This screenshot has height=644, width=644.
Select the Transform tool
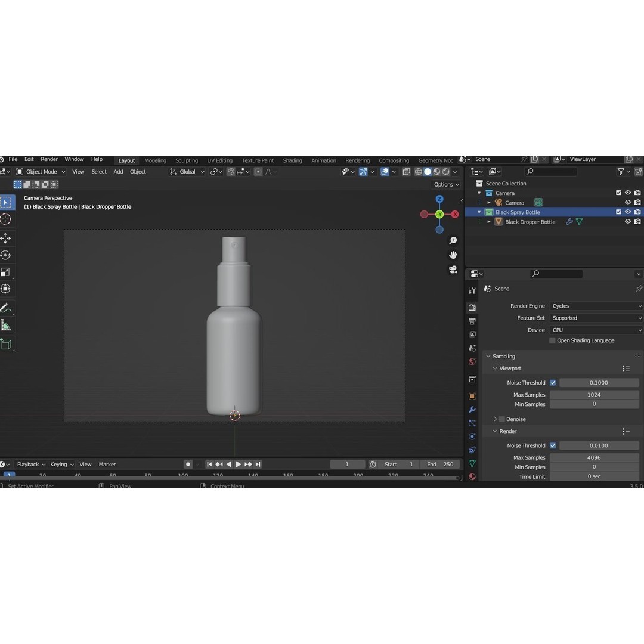click(6, 289)
